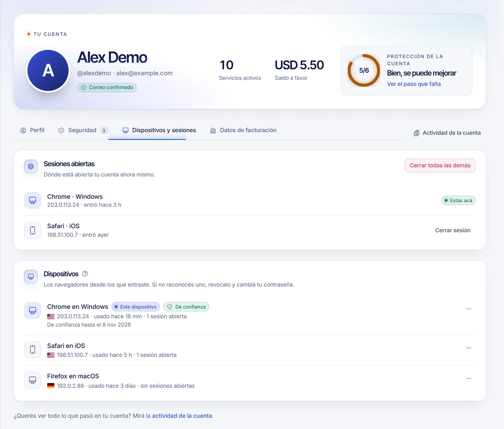Viewport: 504px width, 429px height.
Task: Click the monitor icon on Dispositivos y sesiones tab
Action: pyautogui.click(x=125, y=130)
